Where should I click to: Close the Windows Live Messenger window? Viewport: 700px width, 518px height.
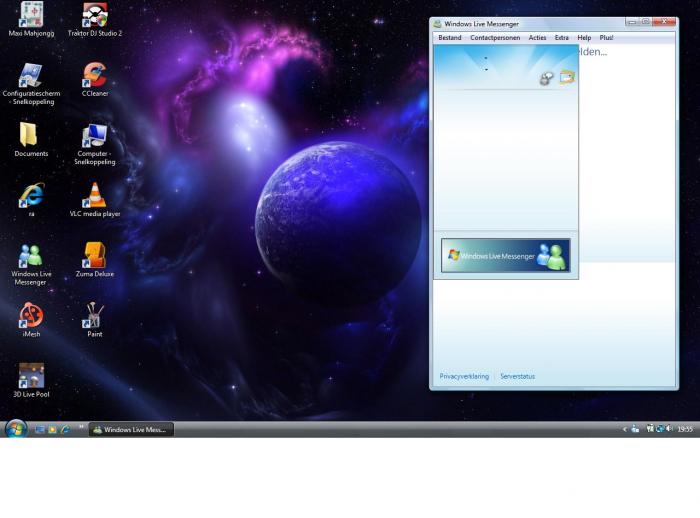pyautogui.click(x=664, y=21)
